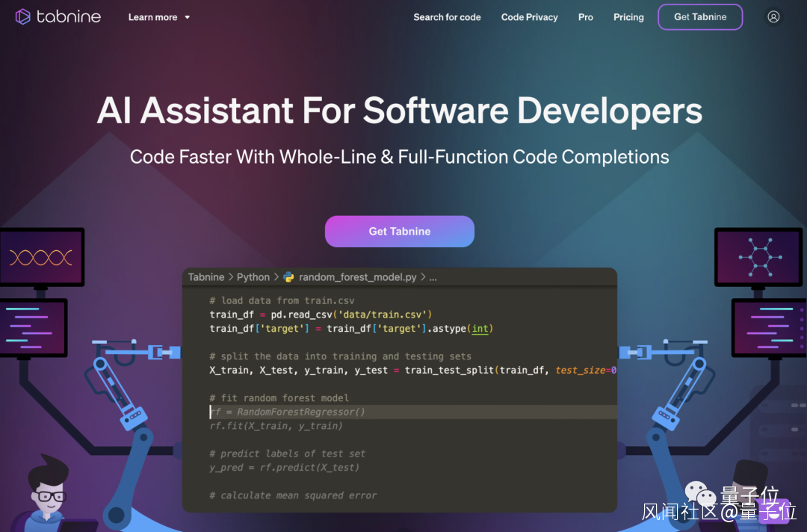Click the '# load data from train.csv' comment

coord(282,300)
